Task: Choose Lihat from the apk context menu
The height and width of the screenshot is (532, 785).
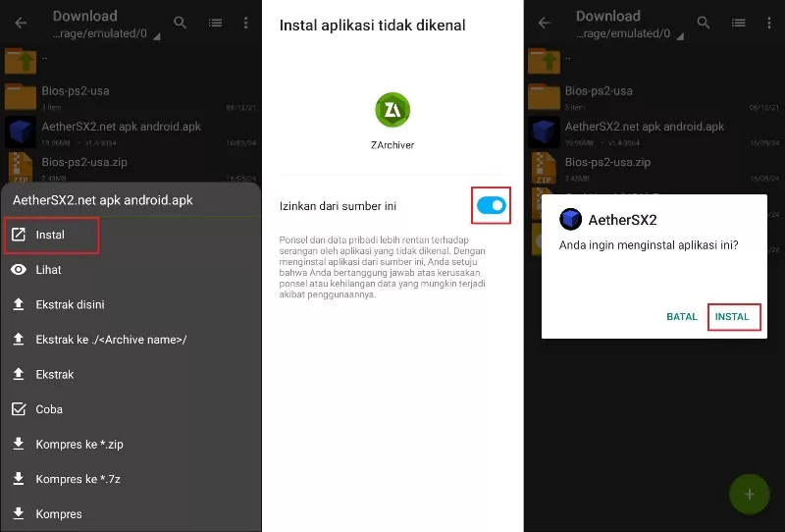Action: 131,270
